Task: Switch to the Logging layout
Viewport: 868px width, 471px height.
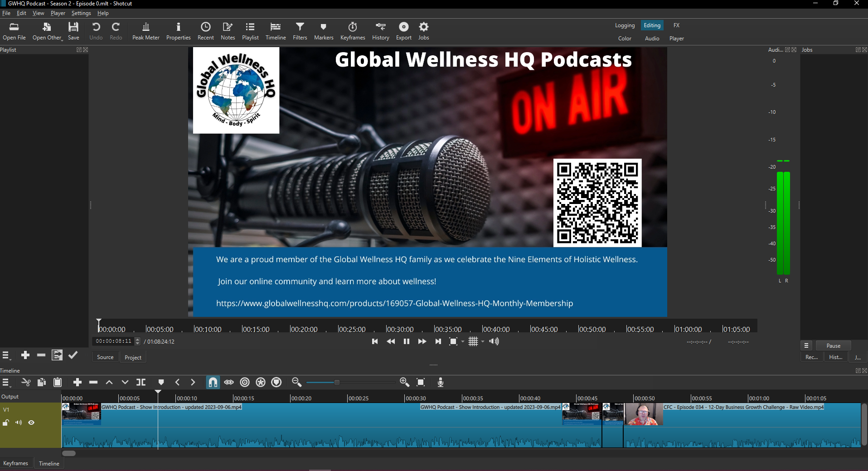Action: [625, 25]
